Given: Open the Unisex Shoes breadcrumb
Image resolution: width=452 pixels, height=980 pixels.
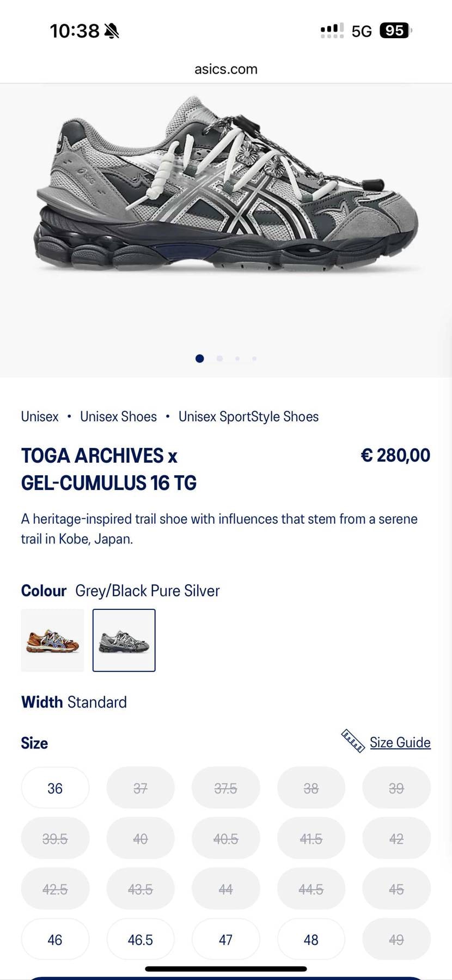Looking at the screenshot, I should (x=118, y=416).
